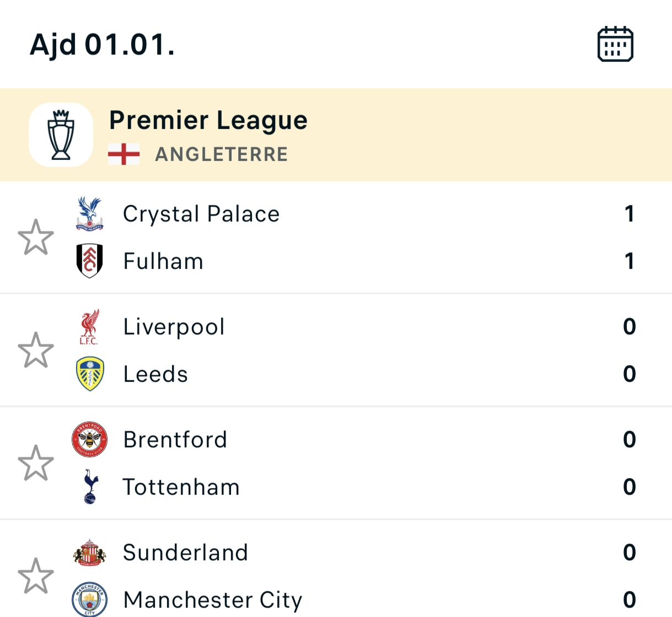The height and width of the screenshot is (617, 672).
Task: Click the Ajd 01.01. date header
Action: [x=102, y=45]
